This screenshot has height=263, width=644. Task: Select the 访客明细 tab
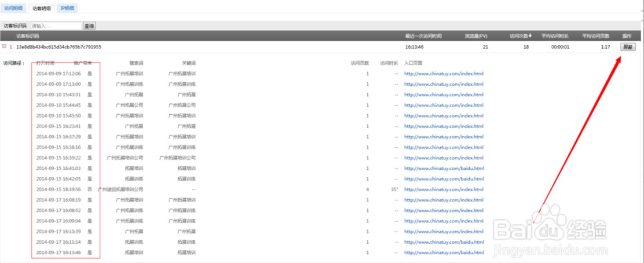coord(41,8)
